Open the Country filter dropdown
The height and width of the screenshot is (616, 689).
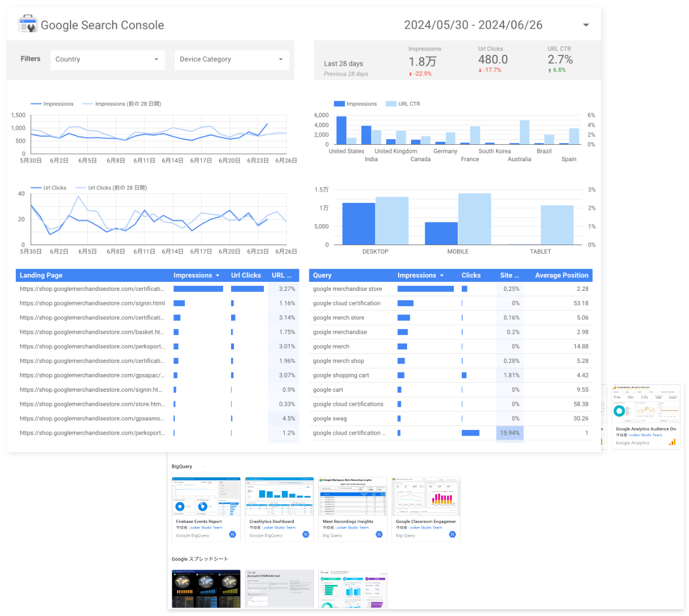(x=108, y=60)
